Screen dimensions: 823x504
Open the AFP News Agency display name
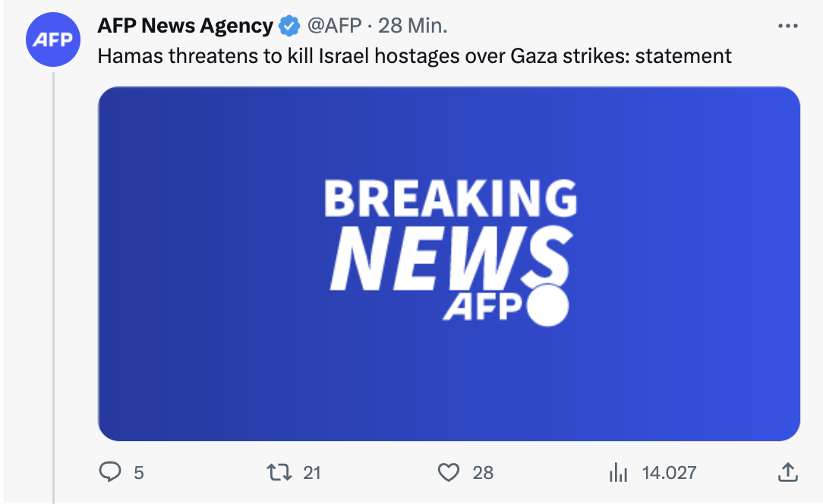(185, 26)
